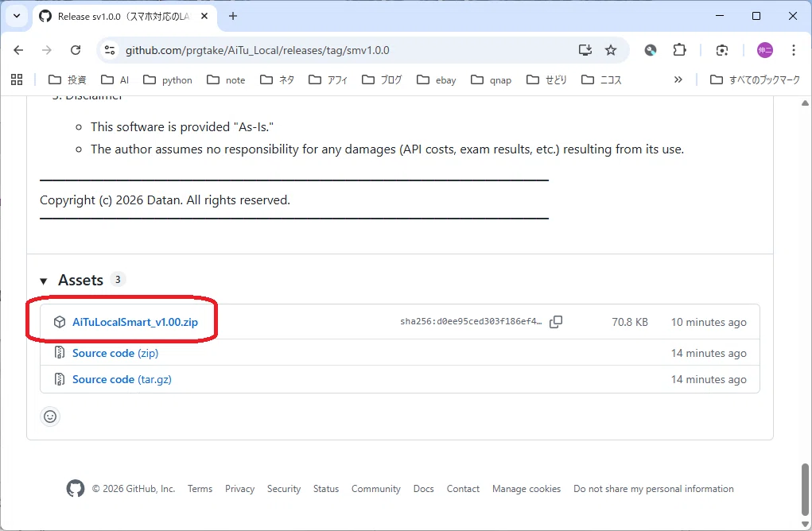This screenshot has height=531, width=812.
Task: Minimize the Chrome window
Action: pyautogui.click(x=720, y=16)
